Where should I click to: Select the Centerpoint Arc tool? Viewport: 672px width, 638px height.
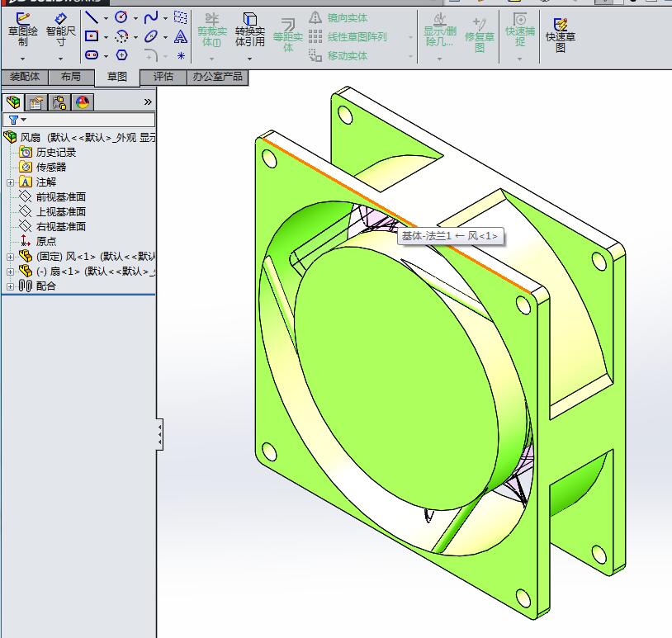[121, 36]
